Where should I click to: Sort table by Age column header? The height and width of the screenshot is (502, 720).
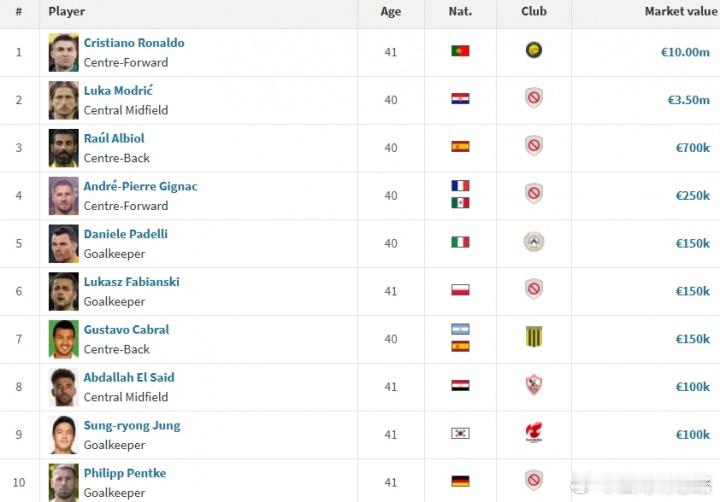[x=390, y=11]
